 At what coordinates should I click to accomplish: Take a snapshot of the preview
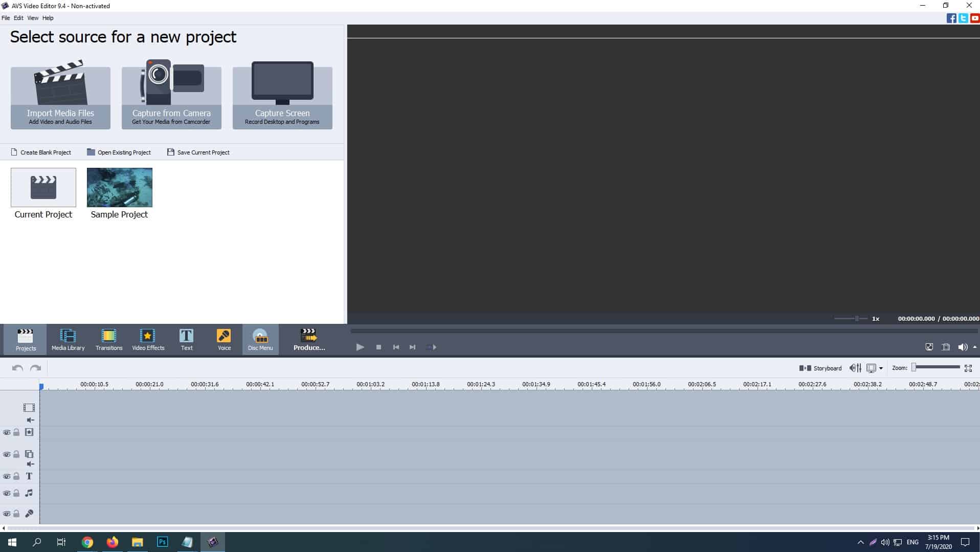(x=946, y=347)
